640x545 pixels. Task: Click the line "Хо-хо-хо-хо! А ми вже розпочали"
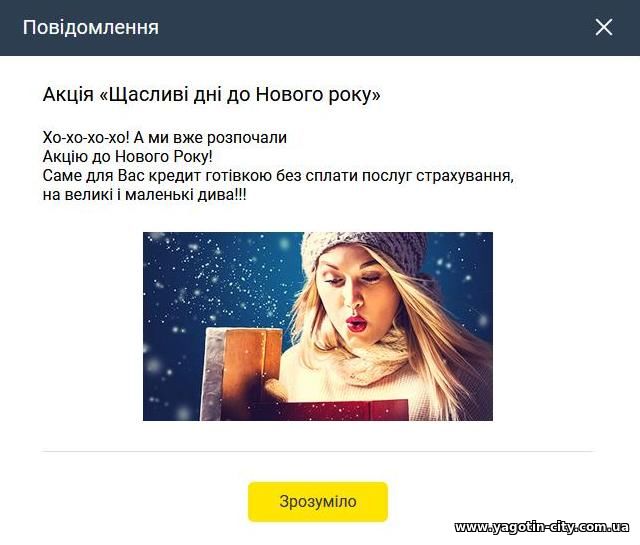pyautogui.click(x=164, y=138)
